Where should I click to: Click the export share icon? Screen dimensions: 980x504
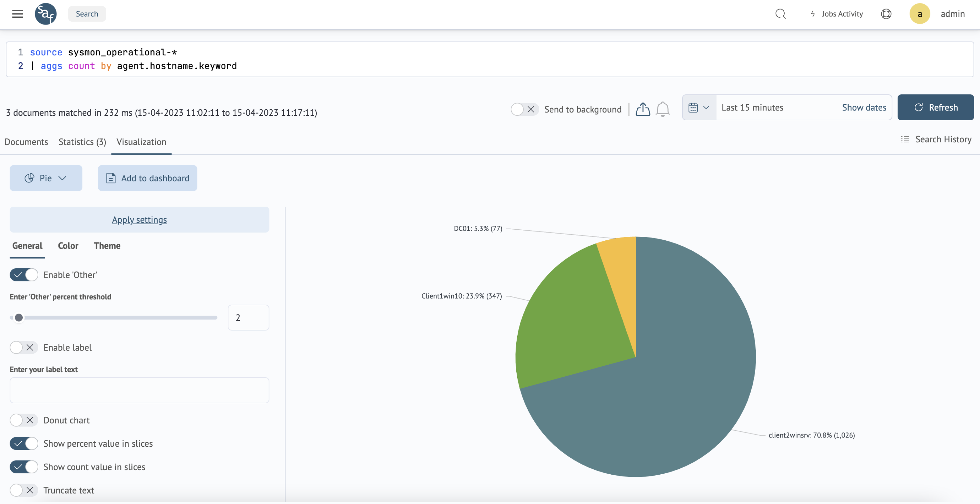point(643,109)
